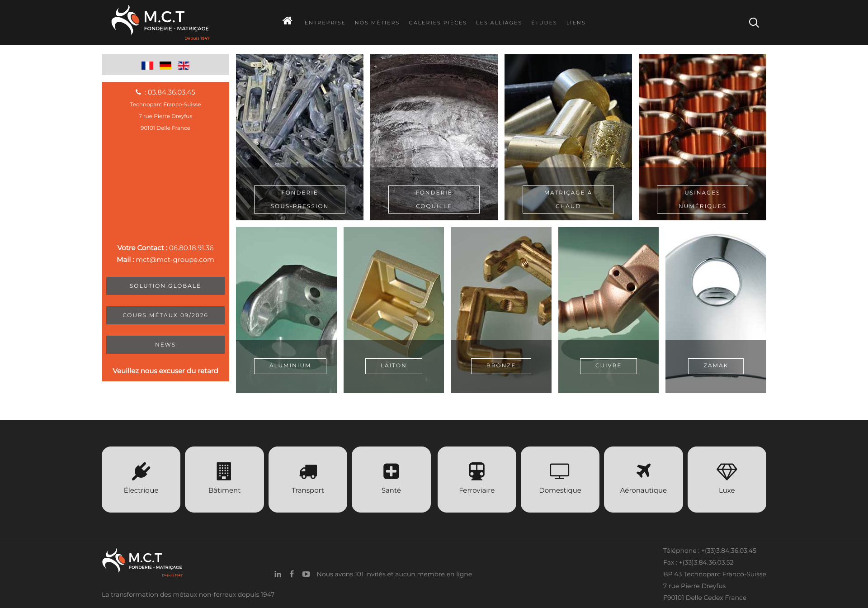Click the mct@mct-groupe.com email link

[175, 260]
